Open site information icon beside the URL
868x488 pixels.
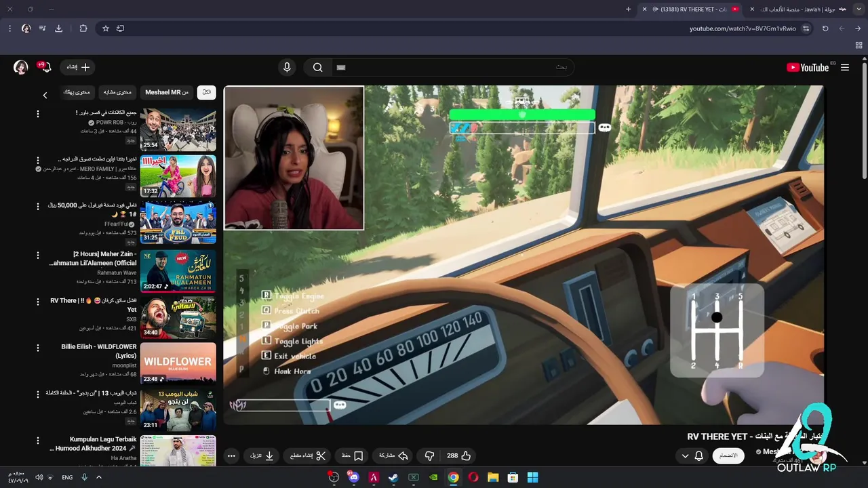(806, 28)
